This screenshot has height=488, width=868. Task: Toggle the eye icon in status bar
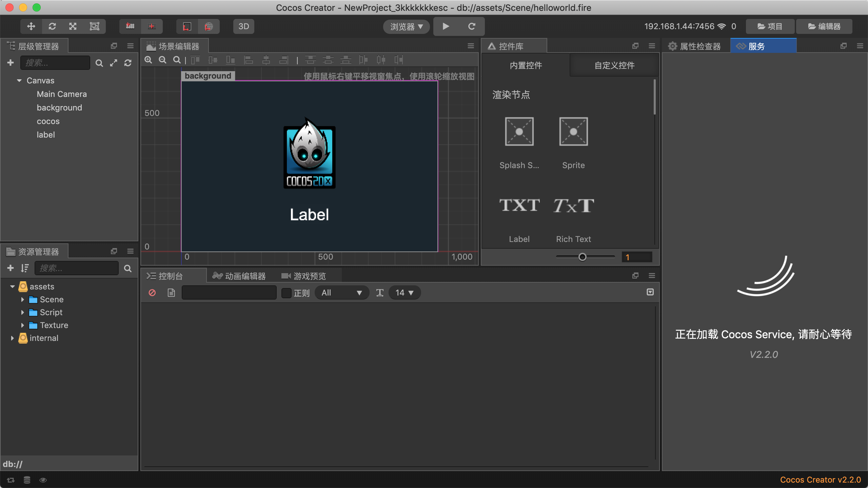click(x=43, y=480)
